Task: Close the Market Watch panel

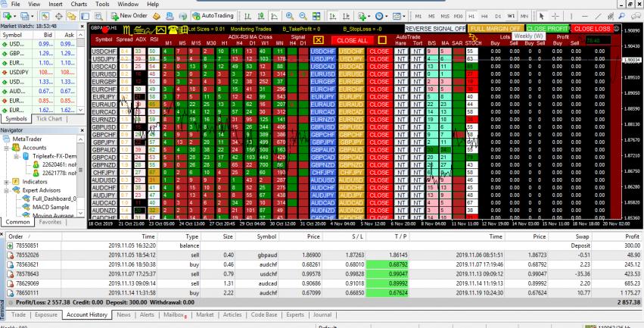Action: pos(82,26)
